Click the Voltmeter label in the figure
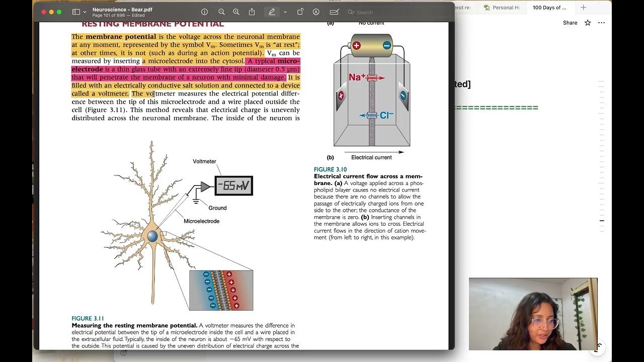This screenshot has height=362, width=644. click(204, 161)
